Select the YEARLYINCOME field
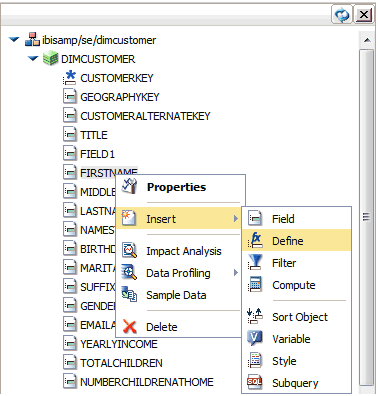 [x=119, y=344]
